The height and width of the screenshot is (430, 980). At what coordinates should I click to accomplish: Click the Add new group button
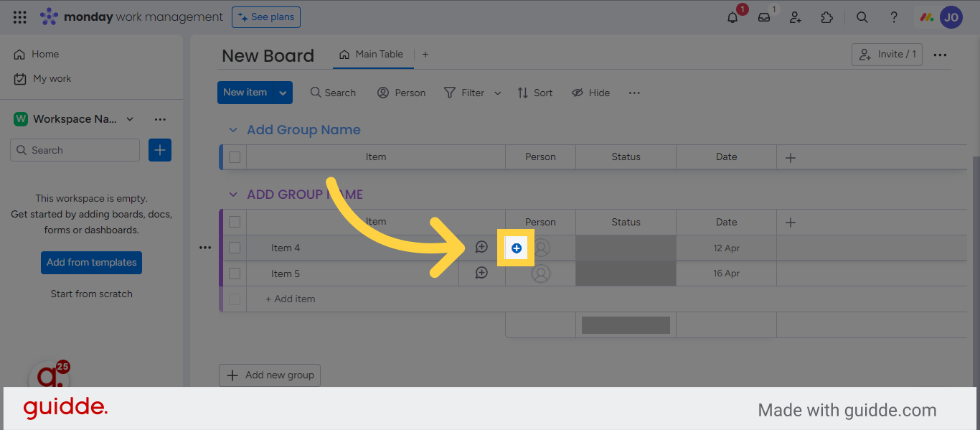coord(270,375)
